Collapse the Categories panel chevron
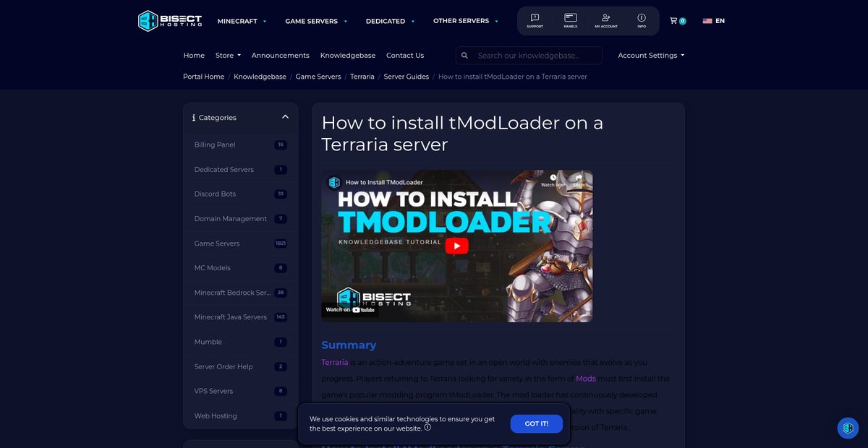 point(285,117)
